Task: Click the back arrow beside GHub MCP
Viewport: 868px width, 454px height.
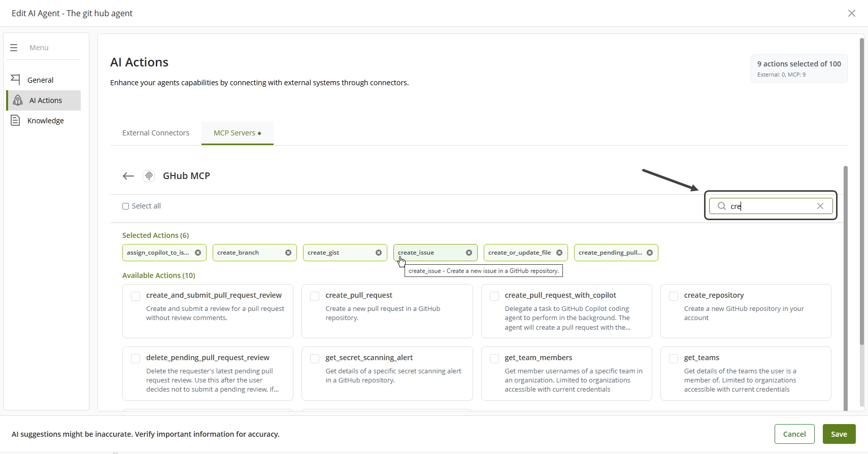Action: pos(128,176)
